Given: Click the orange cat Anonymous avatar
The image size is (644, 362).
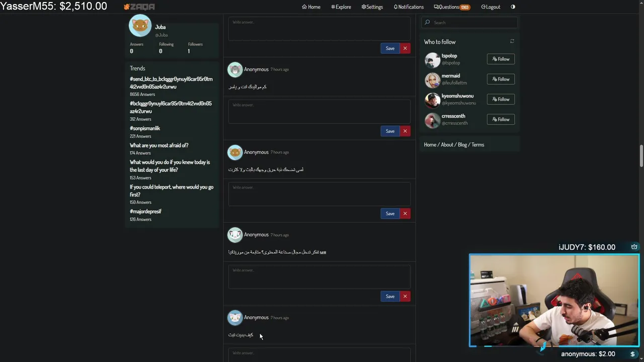Looking at the screenshot, I should 235,152.
